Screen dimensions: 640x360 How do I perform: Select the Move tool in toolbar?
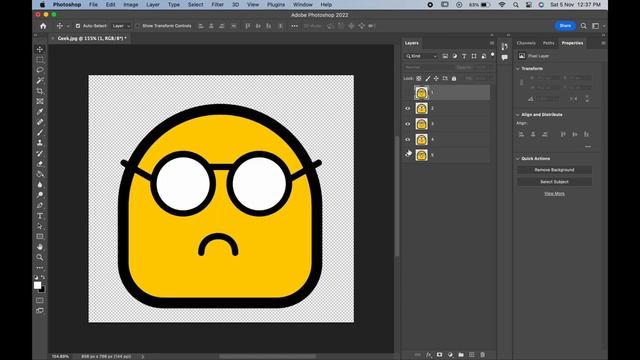point(40,49)
